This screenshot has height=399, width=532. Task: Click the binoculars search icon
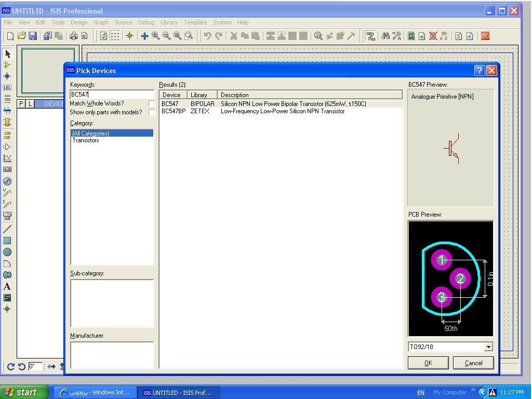coord(385,36)
